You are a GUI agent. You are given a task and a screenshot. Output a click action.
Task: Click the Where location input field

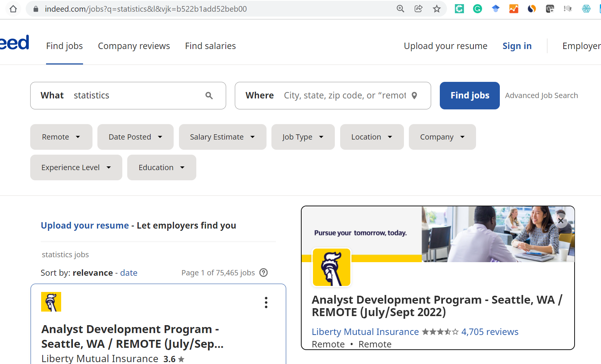pyautogui.click(x=344, y=96)
